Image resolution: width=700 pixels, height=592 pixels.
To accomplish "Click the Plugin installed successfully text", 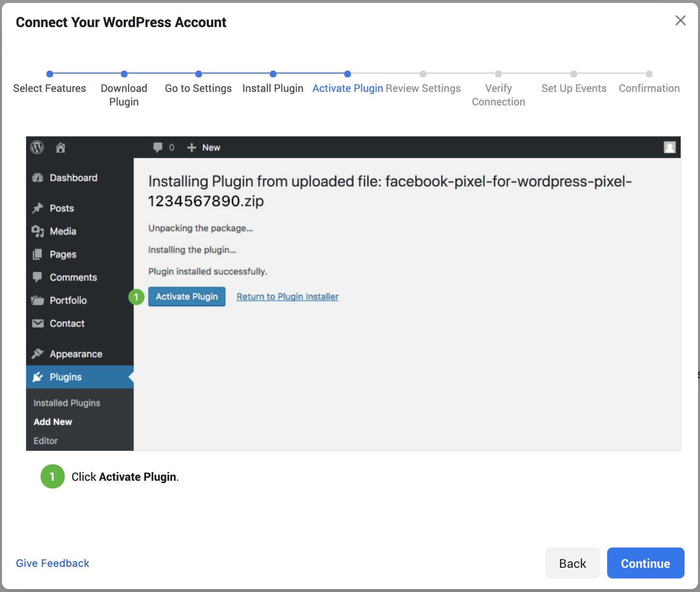I will (208, 271).
